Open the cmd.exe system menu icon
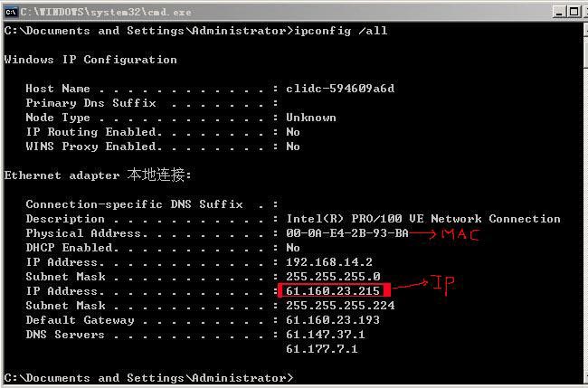Viewport: 588px width, 388px height. 11,12
